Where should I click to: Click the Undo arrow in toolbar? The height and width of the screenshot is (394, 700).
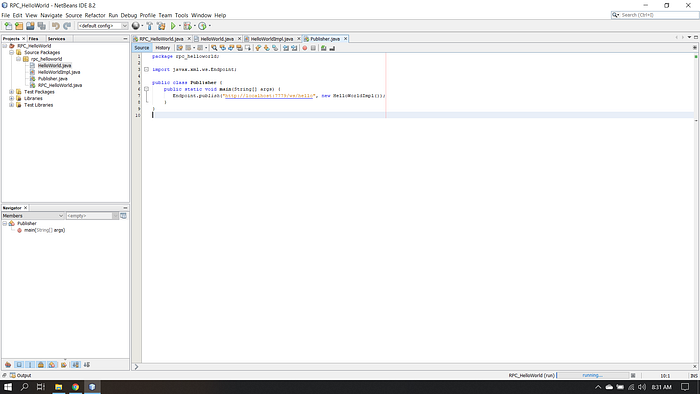56,26
